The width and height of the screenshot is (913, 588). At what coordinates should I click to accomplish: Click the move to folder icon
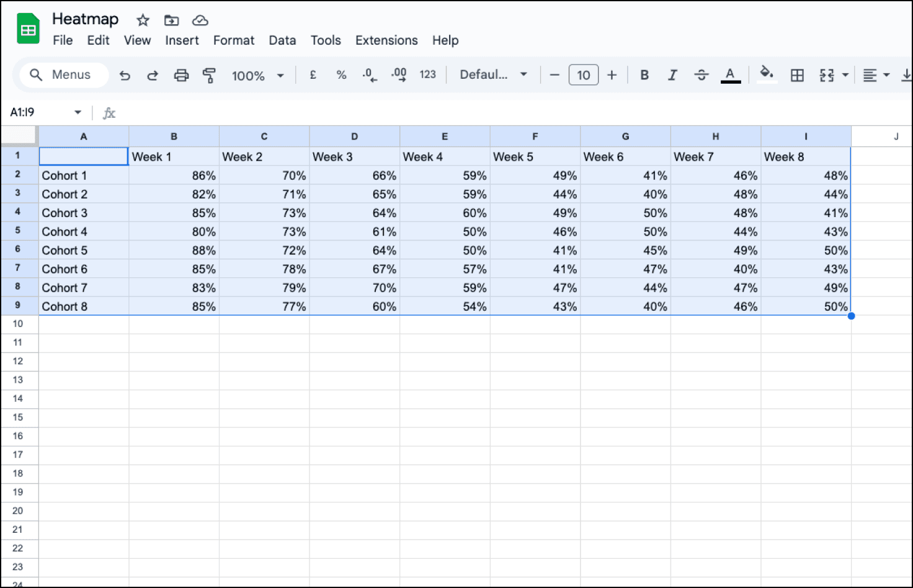[171, 20]
